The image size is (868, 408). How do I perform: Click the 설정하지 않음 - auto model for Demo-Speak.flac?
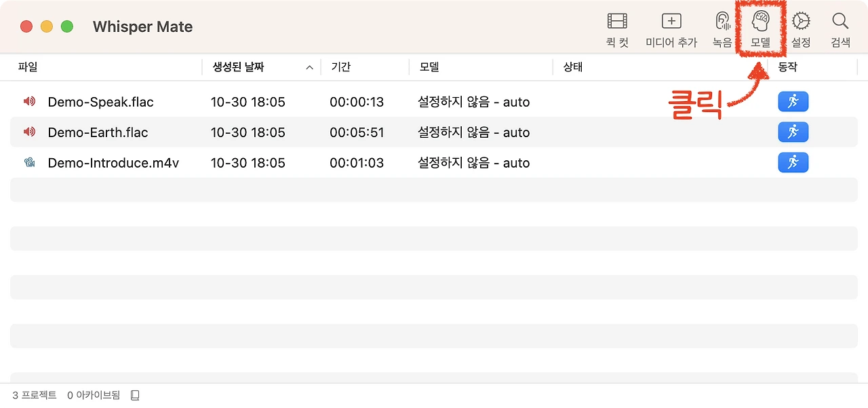(x=473, y=103)
